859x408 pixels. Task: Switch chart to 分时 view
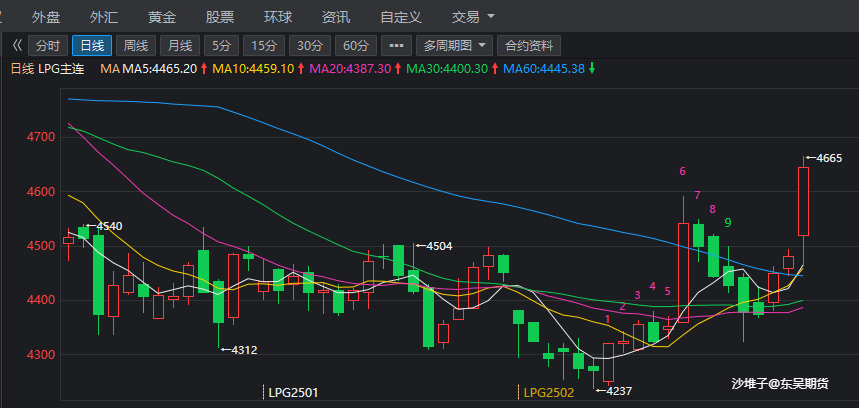48,45
